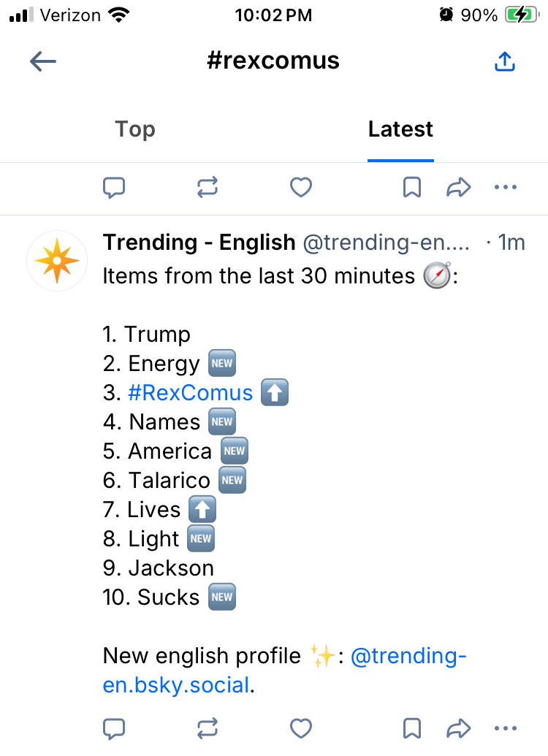
Task: Bookmark the post above Trending
Action: (x=412, y=188)
